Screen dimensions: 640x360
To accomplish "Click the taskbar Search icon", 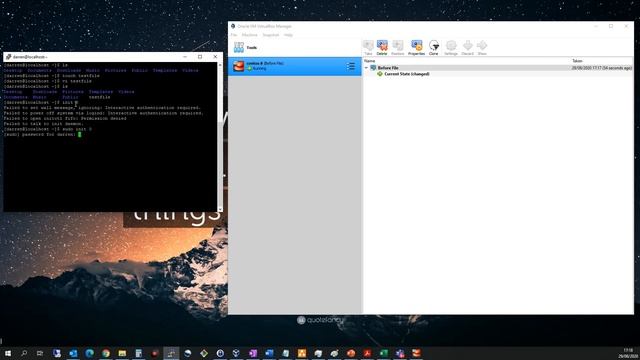I will [x=24, y=353].
